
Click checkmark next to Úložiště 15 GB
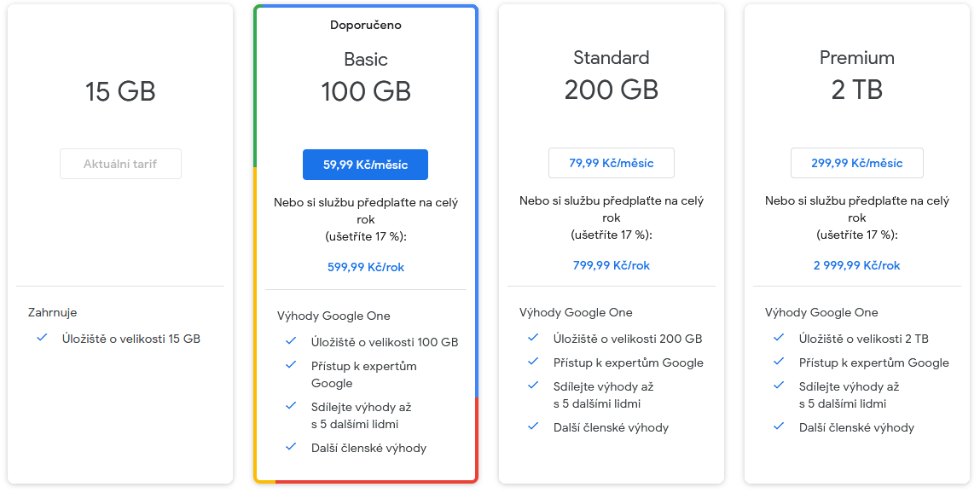point(42,338)
